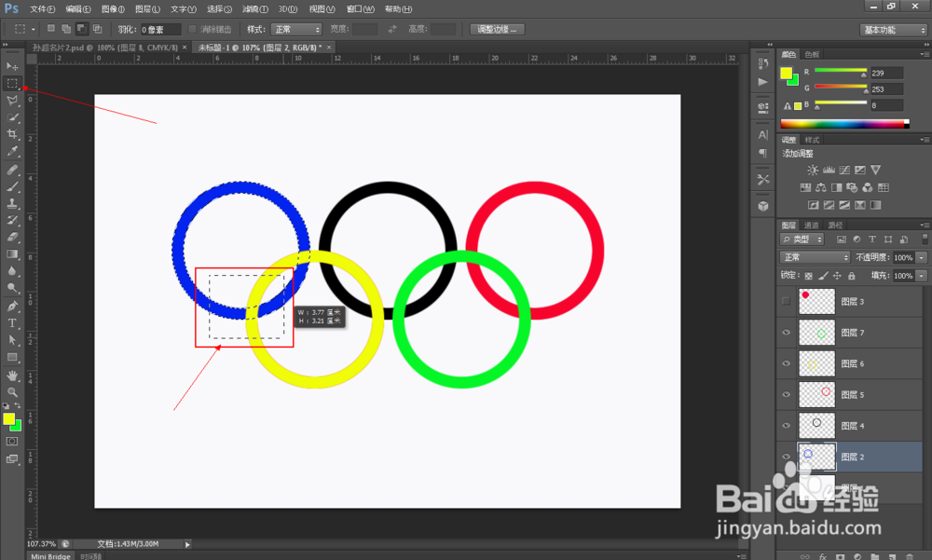932x560 pixels.
Task: Pick a color from spectrum ramp
Action: click(844, 124)
